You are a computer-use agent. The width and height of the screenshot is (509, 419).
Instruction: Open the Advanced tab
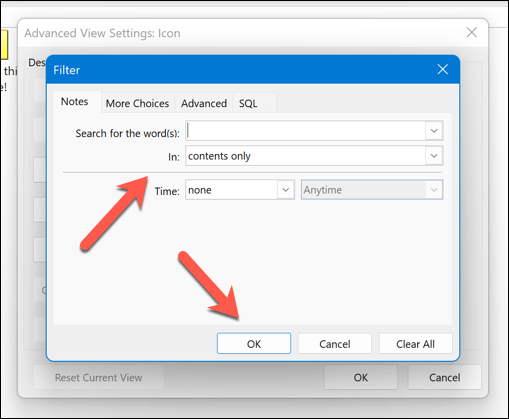coord(204,103)
